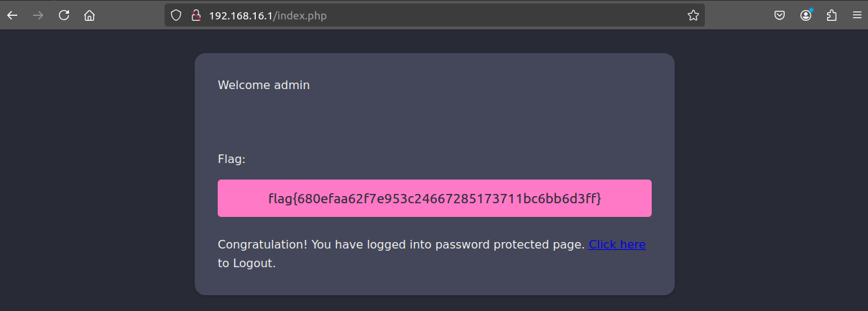Click the pink flag value box

[434, 198]
